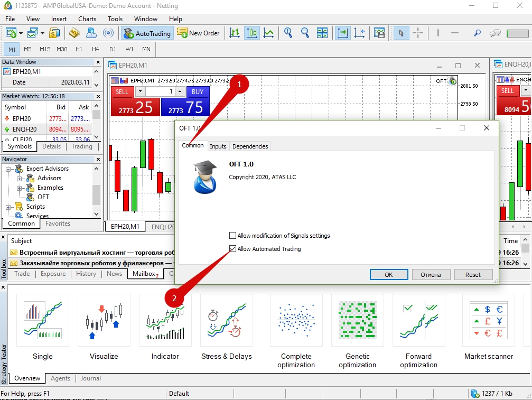Viewport: 532px width, 400px height.
Task: Open the volume dropdown next to SELL
Action: pos(140,91)
